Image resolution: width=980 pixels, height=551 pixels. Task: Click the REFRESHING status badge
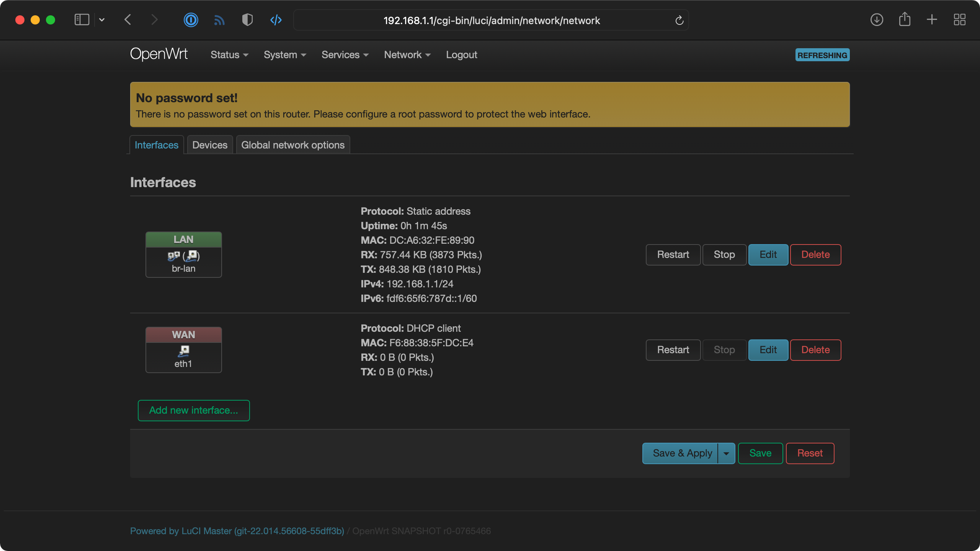[x=822, y=55]
